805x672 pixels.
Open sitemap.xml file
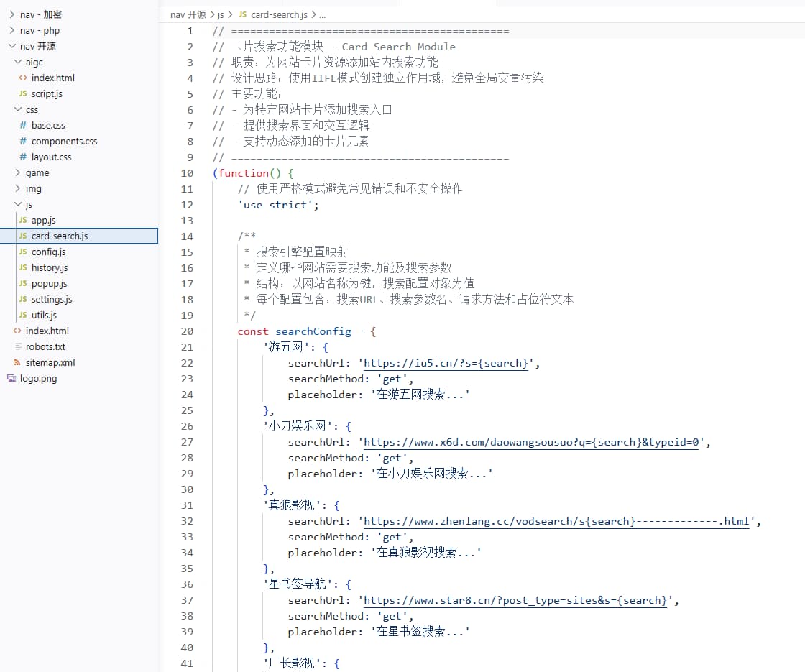click(x=50, y=362)
